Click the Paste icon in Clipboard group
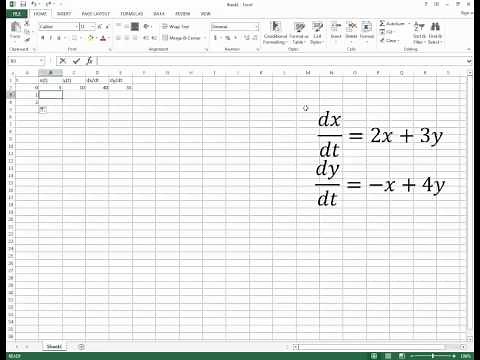480x360 pixels. coord(15,27)
